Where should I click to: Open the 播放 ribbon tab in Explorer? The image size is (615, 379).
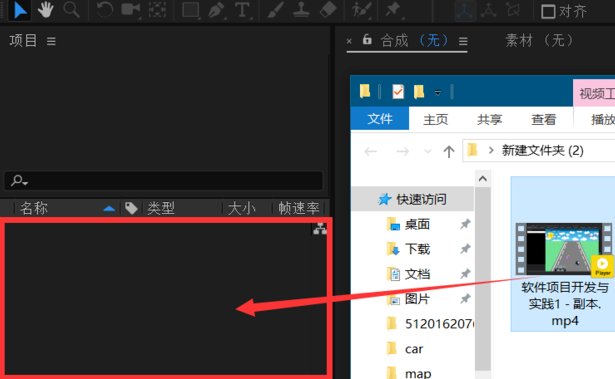click(602, 119)
